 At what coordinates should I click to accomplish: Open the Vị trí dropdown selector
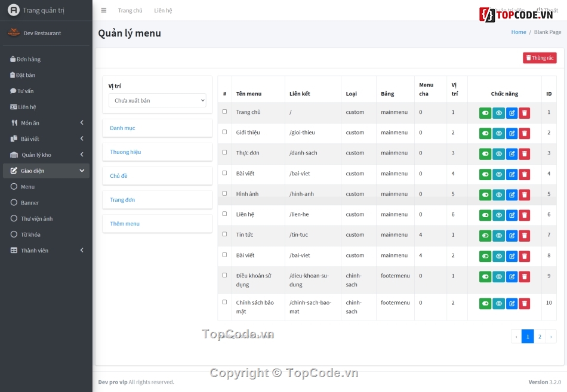157,101
